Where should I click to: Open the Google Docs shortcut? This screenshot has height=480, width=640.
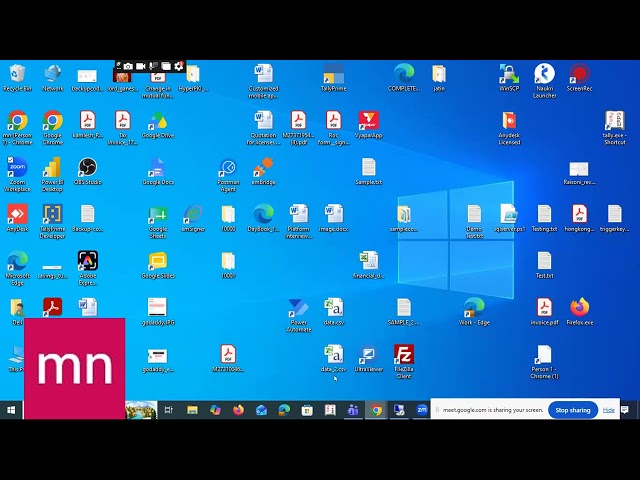coord(158,171)
